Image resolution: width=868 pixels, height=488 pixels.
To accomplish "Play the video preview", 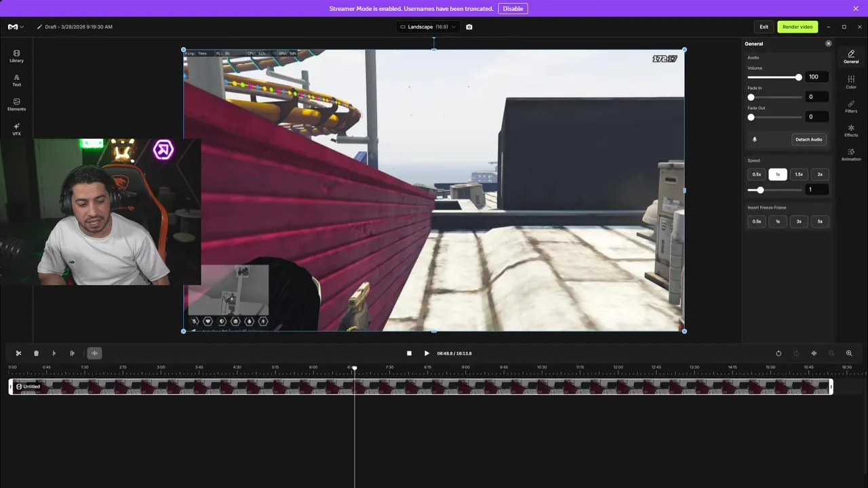I will (x=427, y=353).
